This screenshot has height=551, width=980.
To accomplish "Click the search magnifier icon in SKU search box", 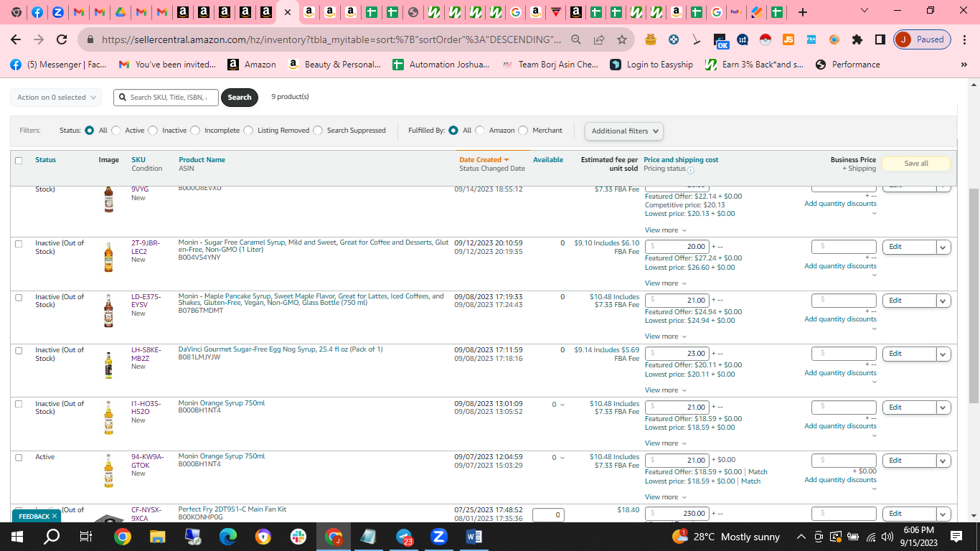I will click(122, 97).
